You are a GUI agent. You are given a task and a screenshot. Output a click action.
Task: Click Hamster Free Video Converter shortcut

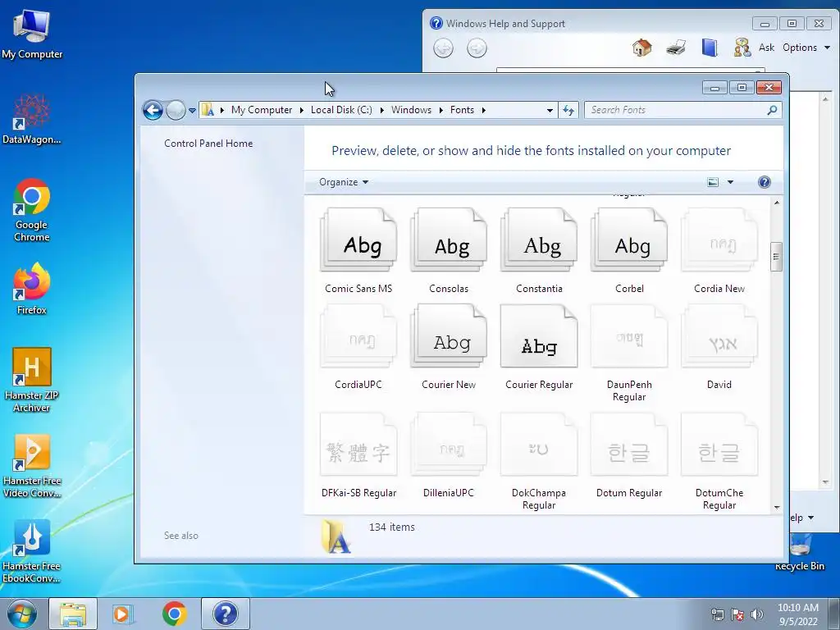click(32, 466)
